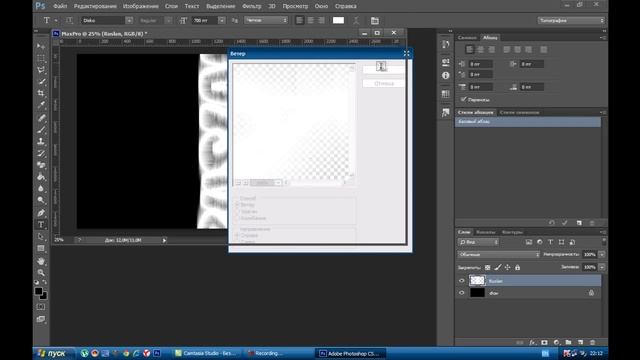Select the Lasso tool
This screenshot has height=360, width=640.
(41, 70)
